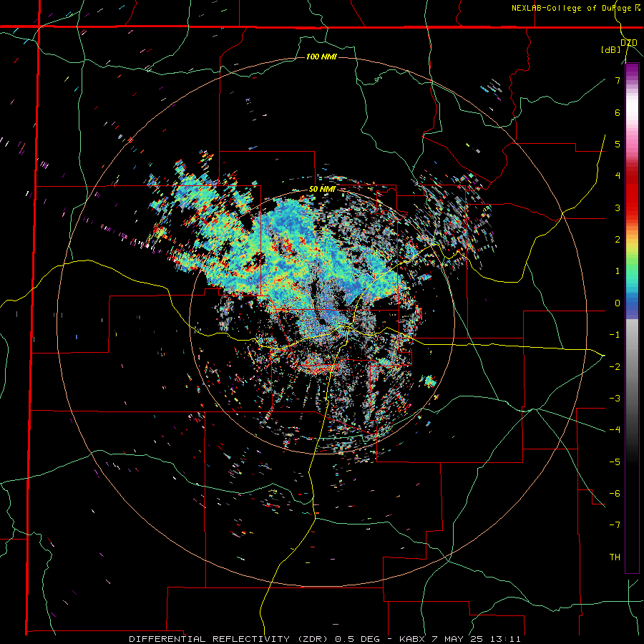Image resolution: width=644 pixels, height=644 pixels.
Task: Click the 100 NMI range ring label
Action: click(321, 57)
